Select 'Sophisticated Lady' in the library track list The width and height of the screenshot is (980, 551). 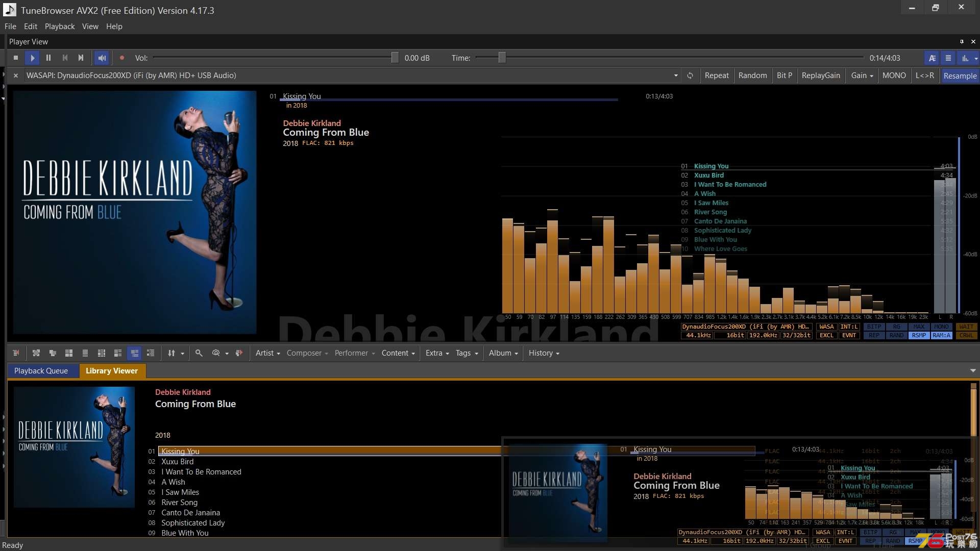click(193, 523)
